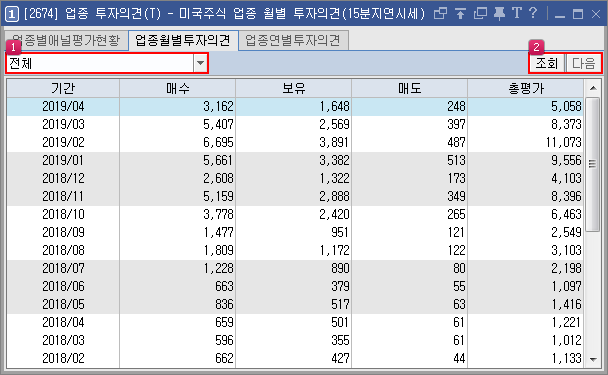Click the 총평가 column header
This screenshot has width=608, height=375.
tap(525, 88)
